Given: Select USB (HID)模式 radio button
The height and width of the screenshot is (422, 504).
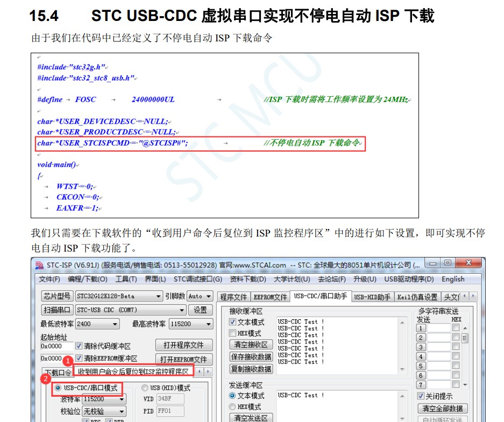Looking at the screenshot, I should [x=145, y=388].
